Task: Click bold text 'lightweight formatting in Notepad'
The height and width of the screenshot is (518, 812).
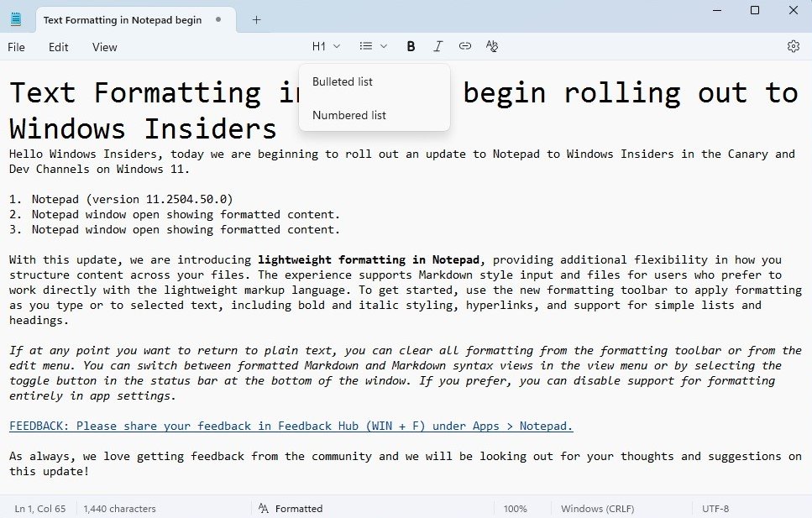Action: pyautogui.click(x=369, y=260)
